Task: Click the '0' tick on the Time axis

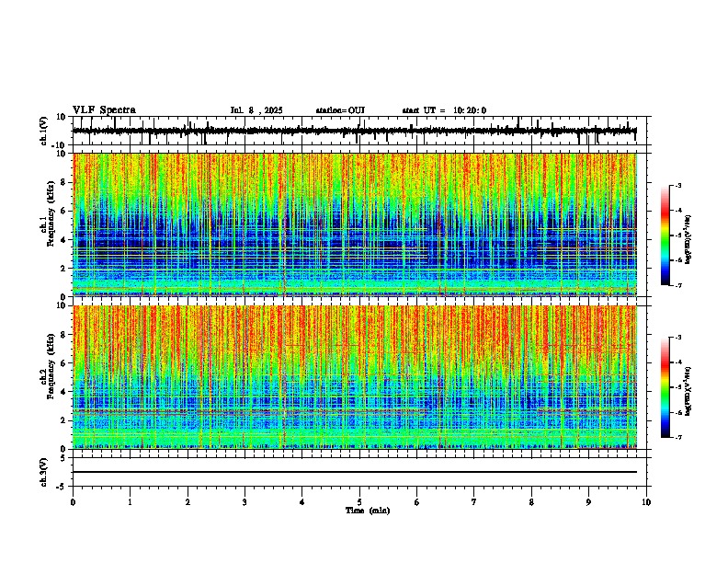Action: [73, 502]
